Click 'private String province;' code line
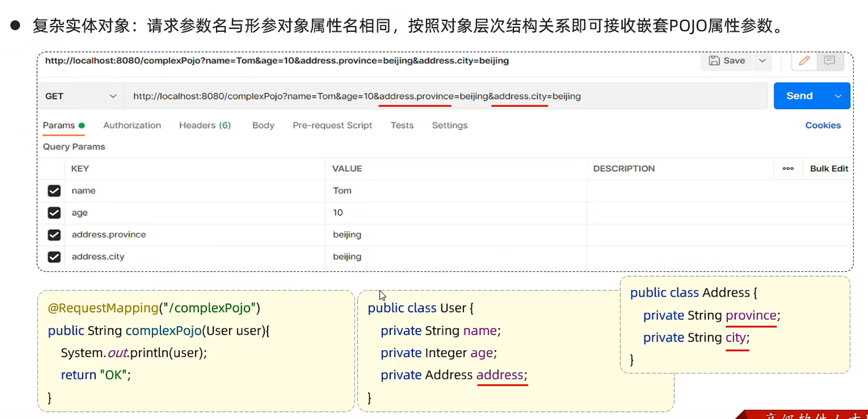This screenshot has height=419, width=868. [712, 316]
